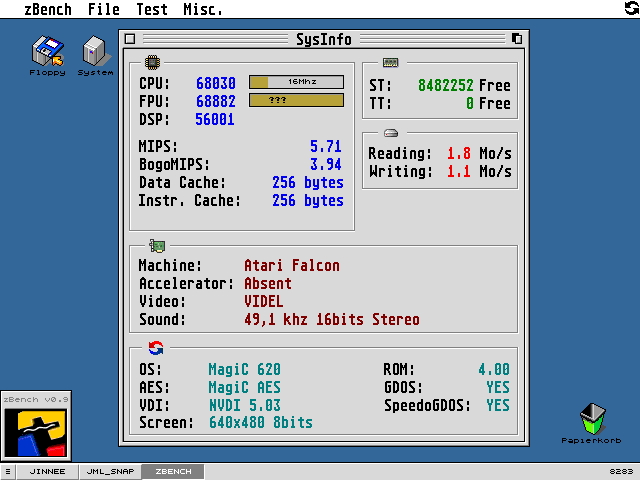Open the Test menu
Viewport: 640px width, 480px height.
[x=152, y=9]
